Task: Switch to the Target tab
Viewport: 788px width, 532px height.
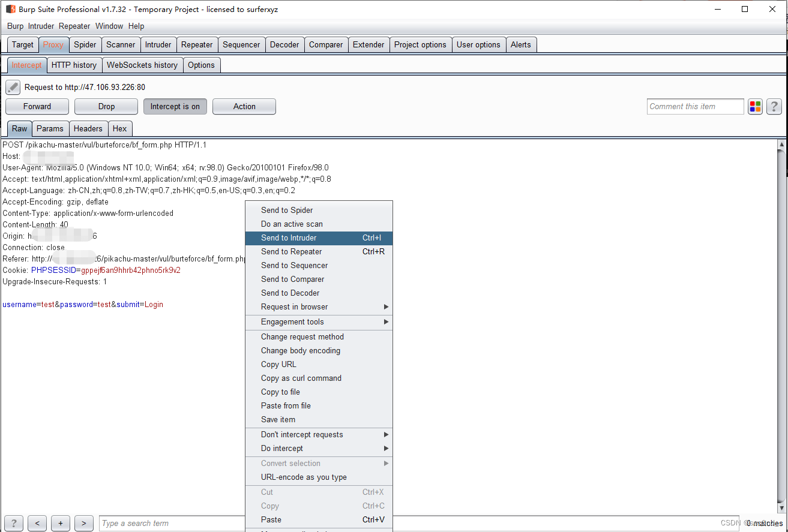Action: (x=23, y=44)
